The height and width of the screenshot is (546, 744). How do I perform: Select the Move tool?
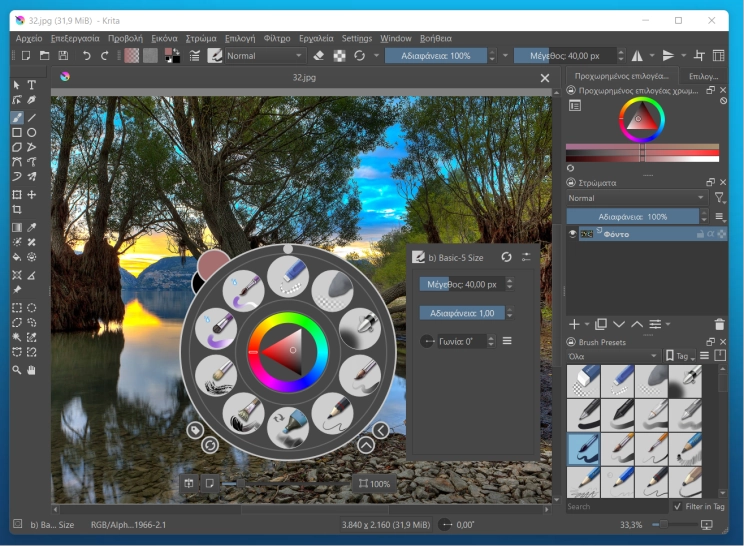tap(31, 194)
